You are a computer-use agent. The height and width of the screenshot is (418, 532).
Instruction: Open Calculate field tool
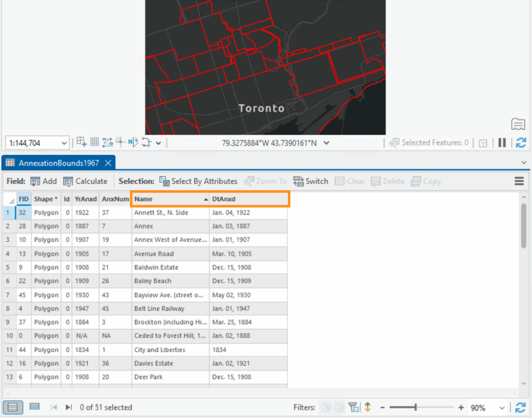(x=85, y=181)
